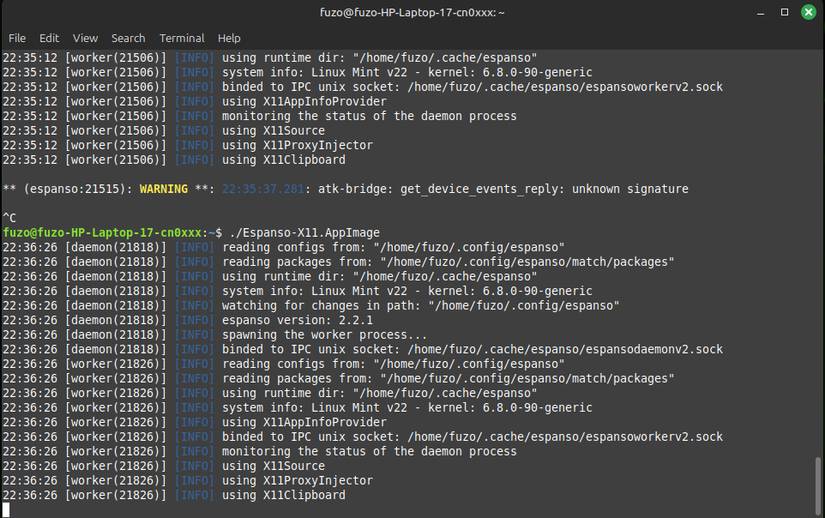Image resolution: width=825 pixels, height=518 pixels.
Task: Click the "spawning the worker process..." line
Action: point(324,335)
